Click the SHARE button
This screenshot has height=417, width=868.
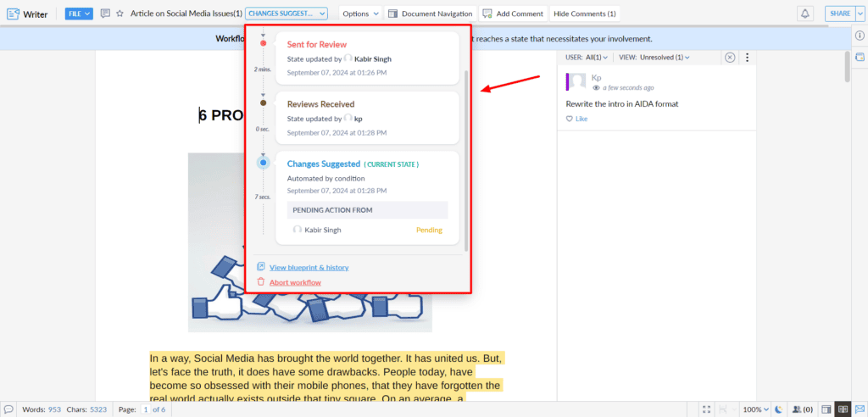click(x=840, y=14)
